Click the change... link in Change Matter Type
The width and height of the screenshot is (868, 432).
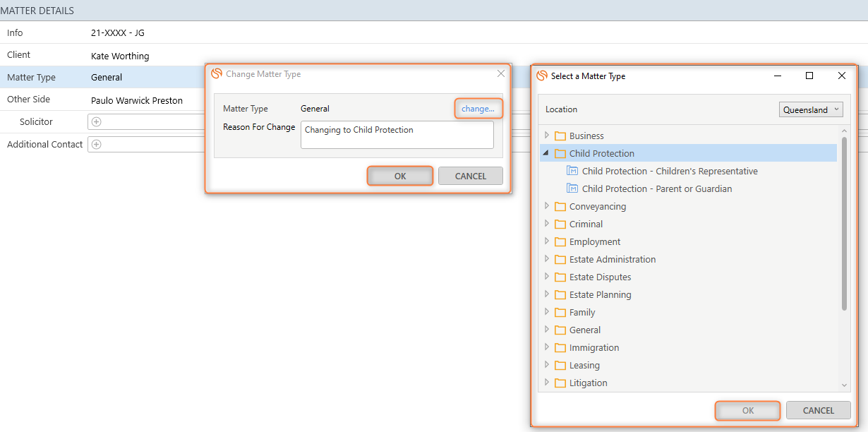click(x=478, y=109)
